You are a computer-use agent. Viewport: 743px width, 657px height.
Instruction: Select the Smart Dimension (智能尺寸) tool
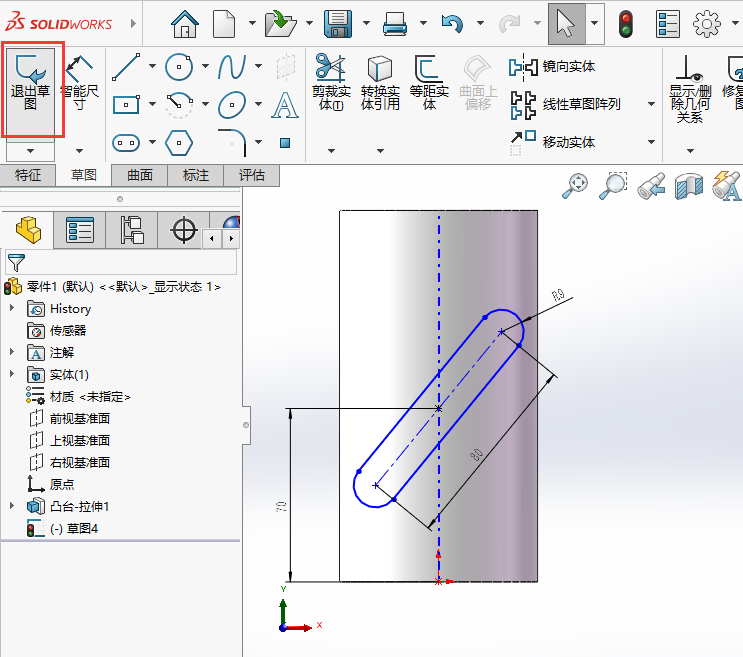click(x=80, y=83)
